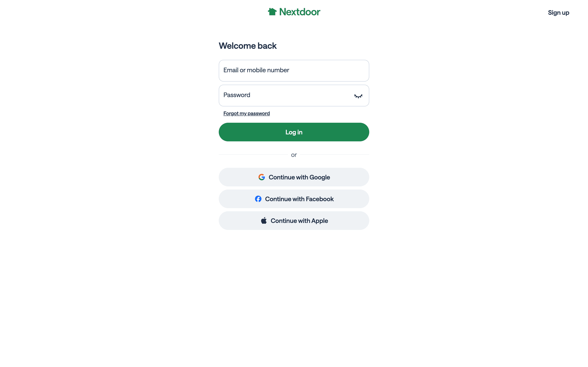Click the Nextdoor wordmark in the header
This screenshot has height=367, width=588.
click(x=300, y=12)
